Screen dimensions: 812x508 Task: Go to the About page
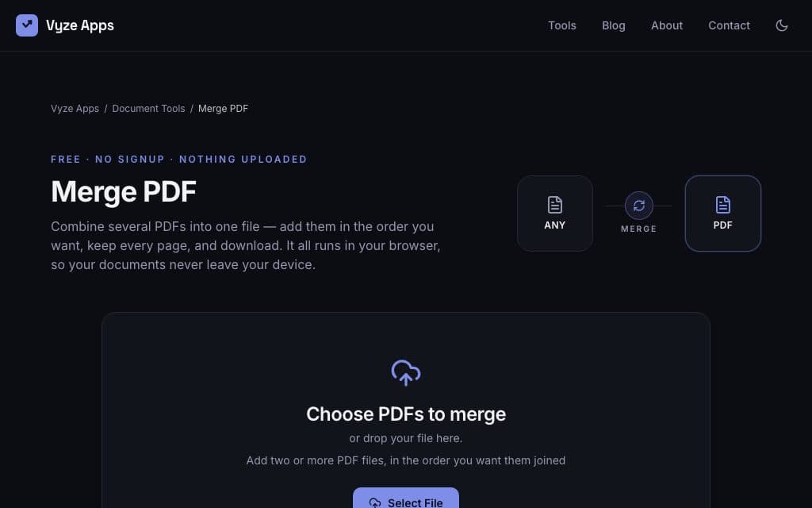point(666,25)
